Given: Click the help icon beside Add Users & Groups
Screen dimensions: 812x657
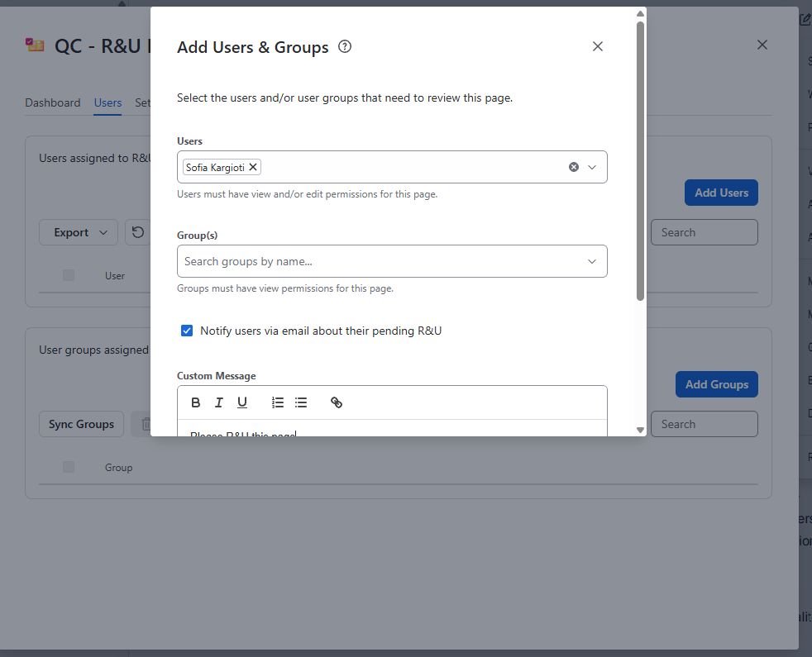Looking at the screenshot, I should pos(344,46).
